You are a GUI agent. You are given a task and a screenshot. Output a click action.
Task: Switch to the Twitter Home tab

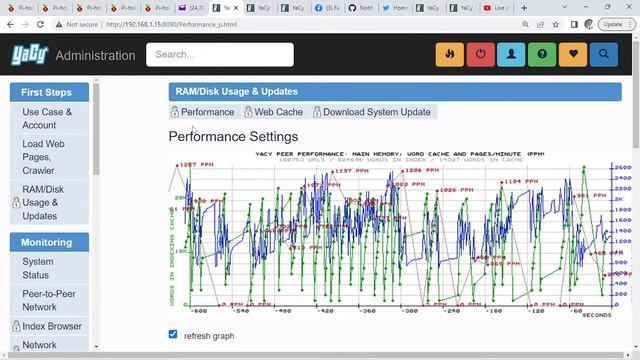click(395, 8)
